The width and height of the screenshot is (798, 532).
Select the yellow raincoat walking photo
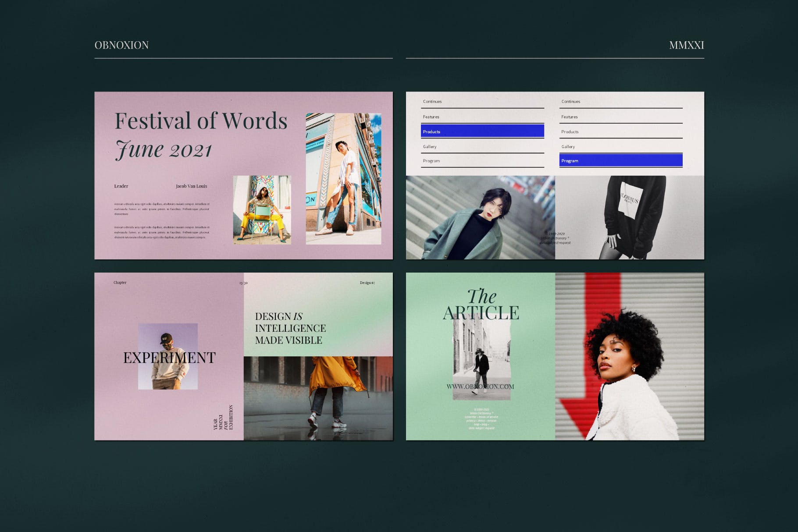click(x=318, y=398)
